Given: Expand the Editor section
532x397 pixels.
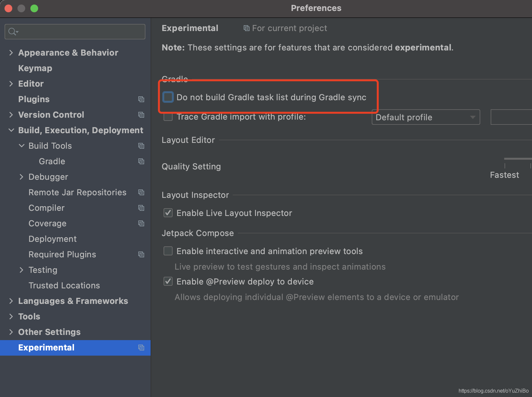Looking at the screenshot, I should 11,83.
